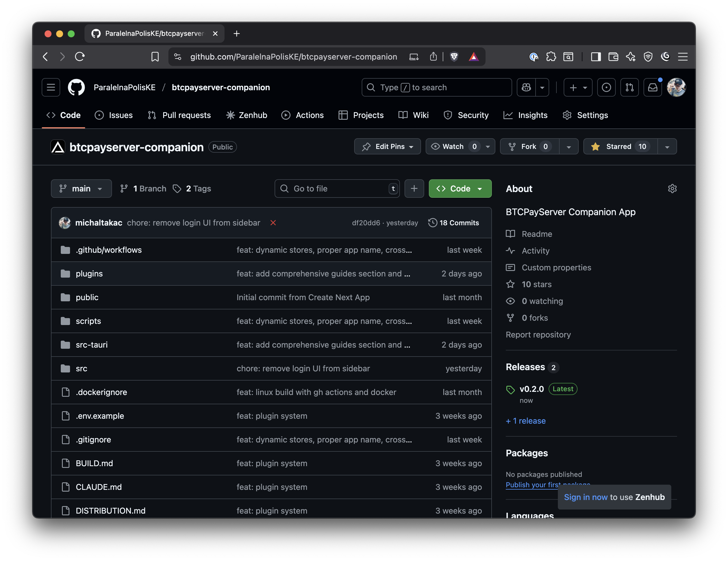
Task: Click the Copilot icon in header
Action: coord(526,87)
